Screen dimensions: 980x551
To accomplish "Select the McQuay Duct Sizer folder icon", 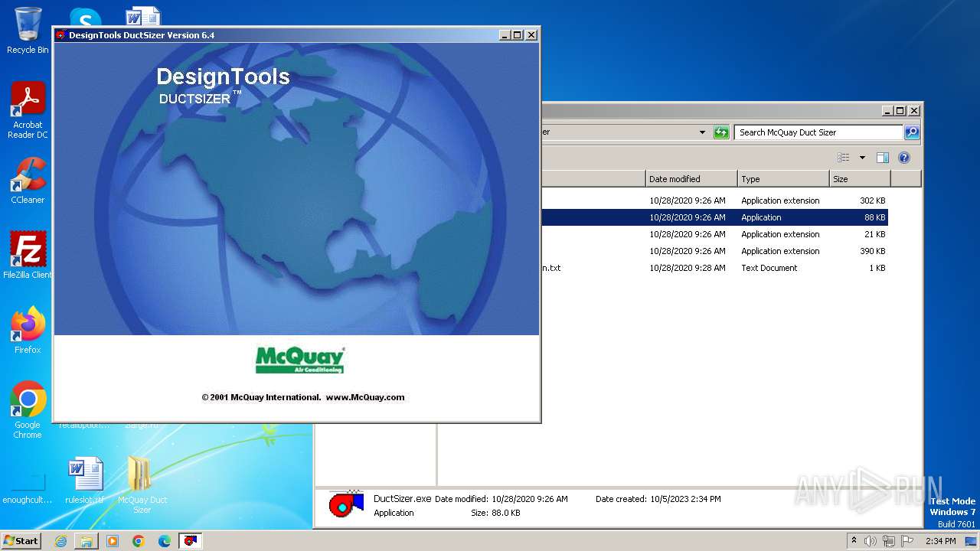I will 142,484.
